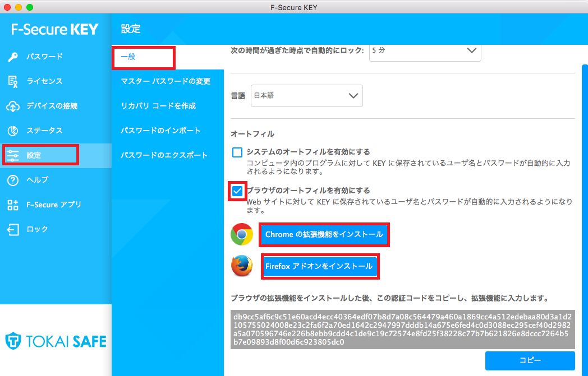Click the 次の時間が過ぎた時点で自動的にロック label

(297, 50)
